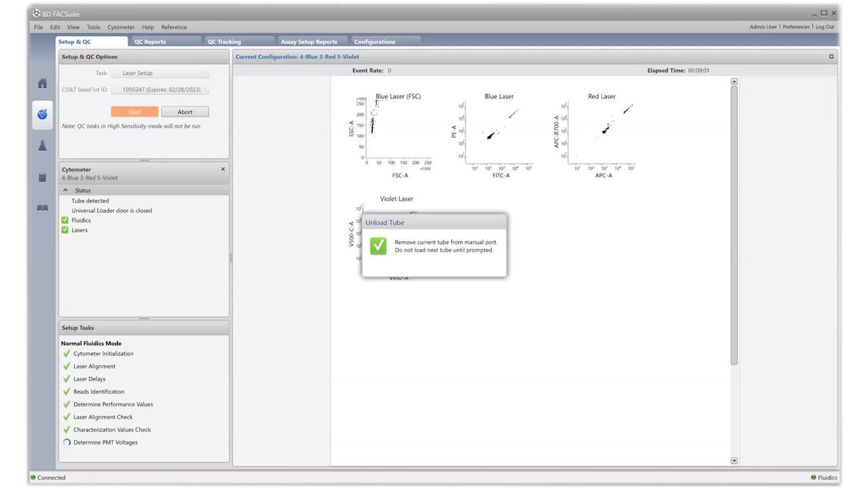868x488 pixels.
Task: Open the flask icon in left sidebar
Action: point(42,146)
